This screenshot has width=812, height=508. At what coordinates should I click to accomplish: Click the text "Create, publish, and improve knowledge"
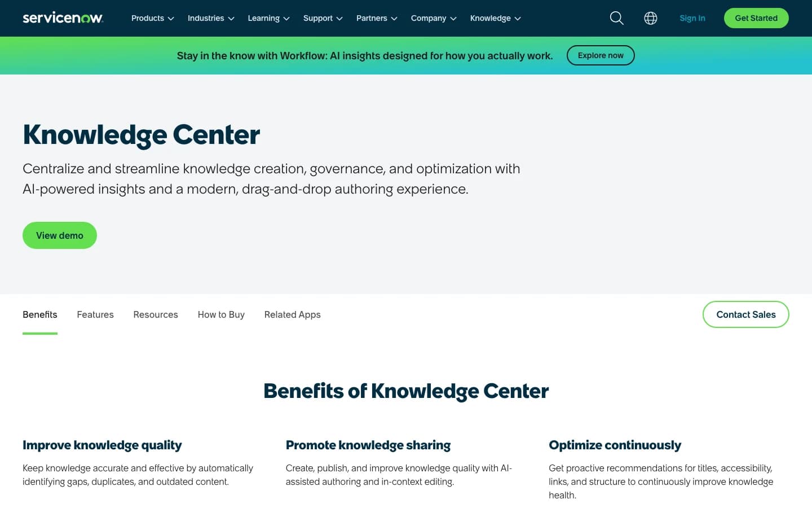pyautogui.click(x=399, y=475)
